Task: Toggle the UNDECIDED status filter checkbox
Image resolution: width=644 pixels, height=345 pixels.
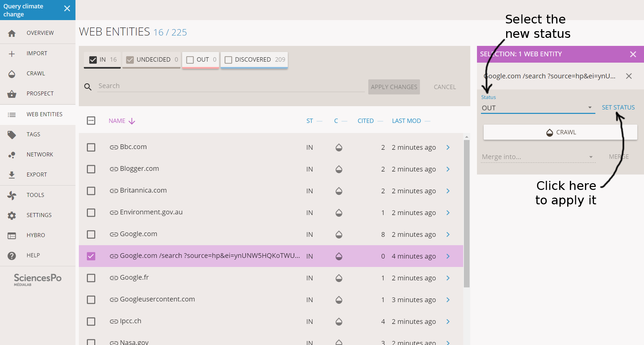Action: click(x=130, y=60)
